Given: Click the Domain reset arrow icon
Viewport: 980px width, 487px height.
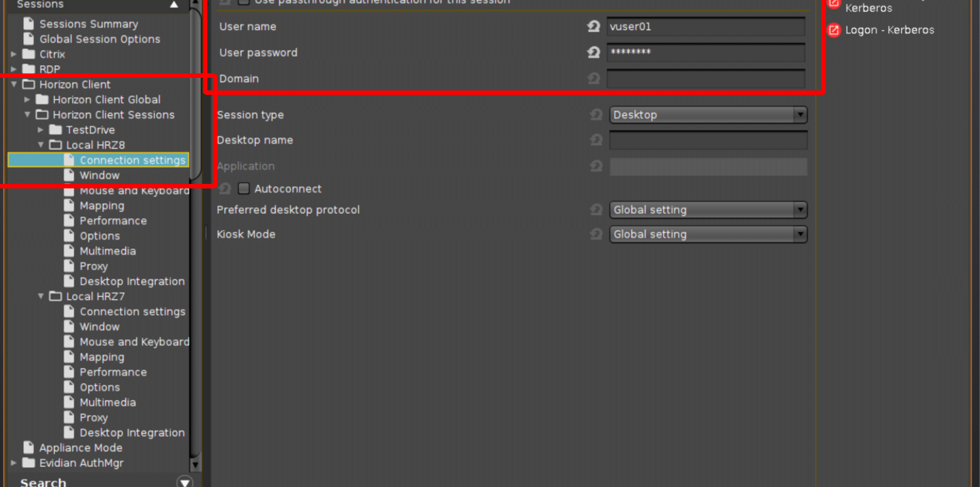Looking at the screenshot, I should [x=594, y=79].
